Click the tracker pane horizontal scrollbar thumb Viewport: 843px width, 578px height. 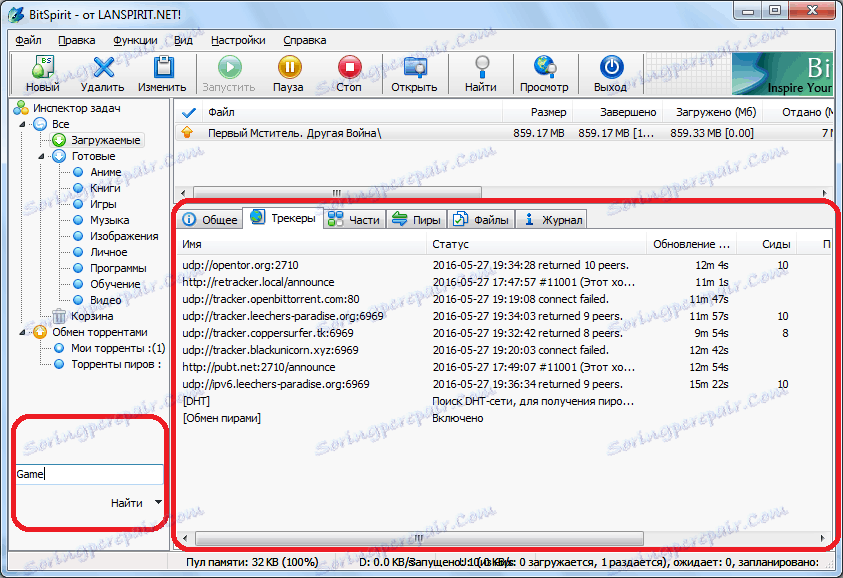(x=419, y=538)
